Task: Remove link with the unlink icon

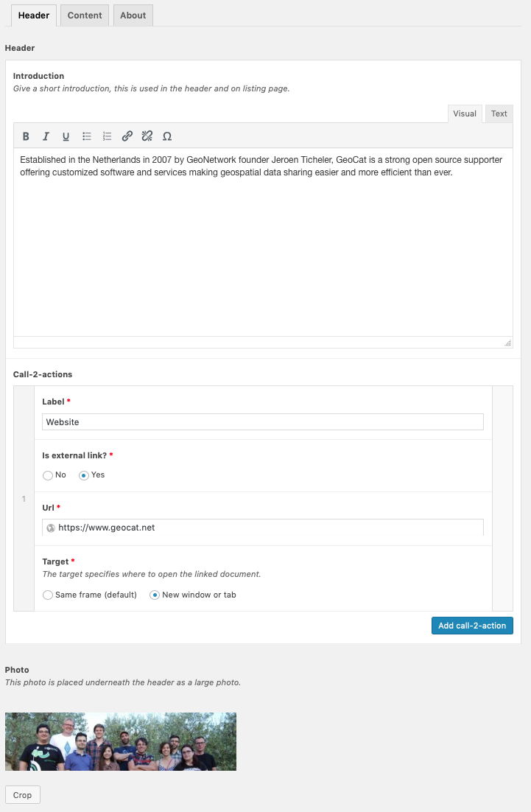Action: click(147, 136)
